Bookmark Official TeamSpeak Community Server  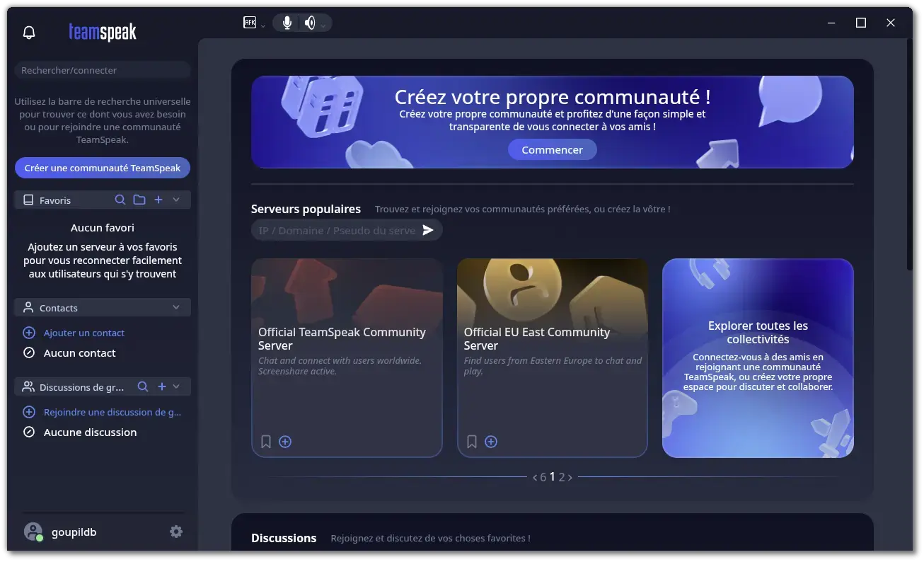tap(266, 442)
